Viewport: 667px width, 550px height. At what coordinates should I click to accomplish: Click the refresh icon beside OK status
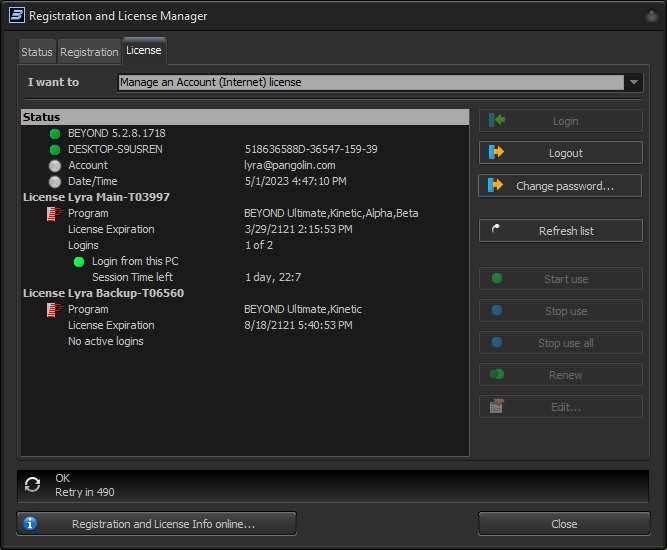click(x=32, y=485)
